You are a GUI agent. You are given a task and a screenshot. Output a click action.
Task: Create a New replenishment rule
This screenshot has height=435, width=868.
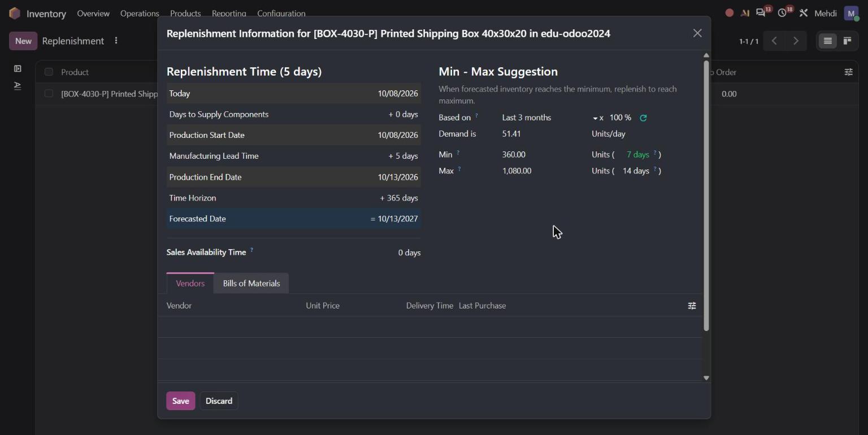(23, 41)
